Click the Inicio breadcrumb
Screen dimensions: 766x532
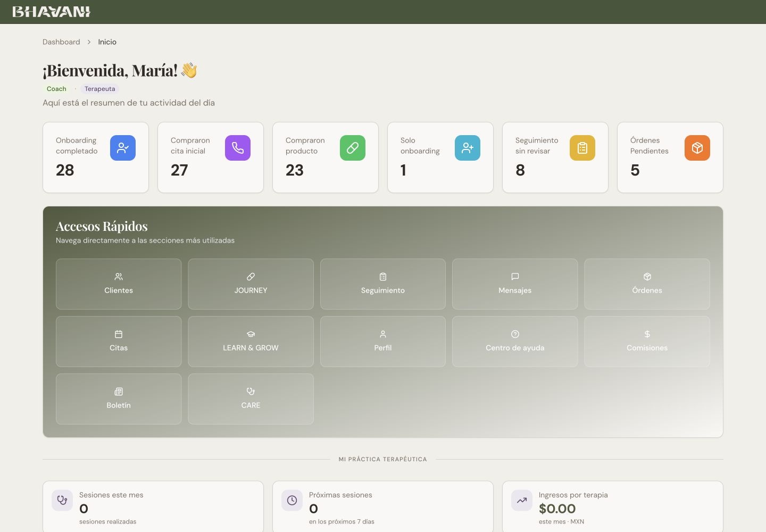107,42
